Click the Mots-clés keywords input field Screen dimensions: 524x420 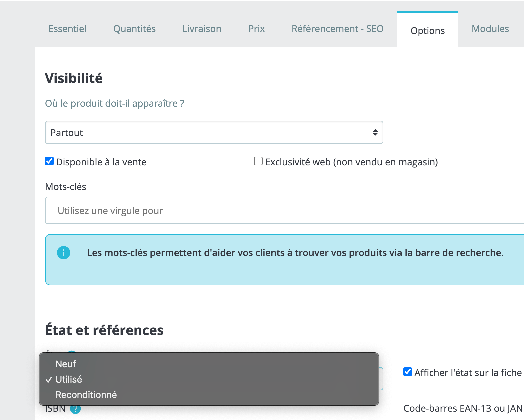coord(285,210)
